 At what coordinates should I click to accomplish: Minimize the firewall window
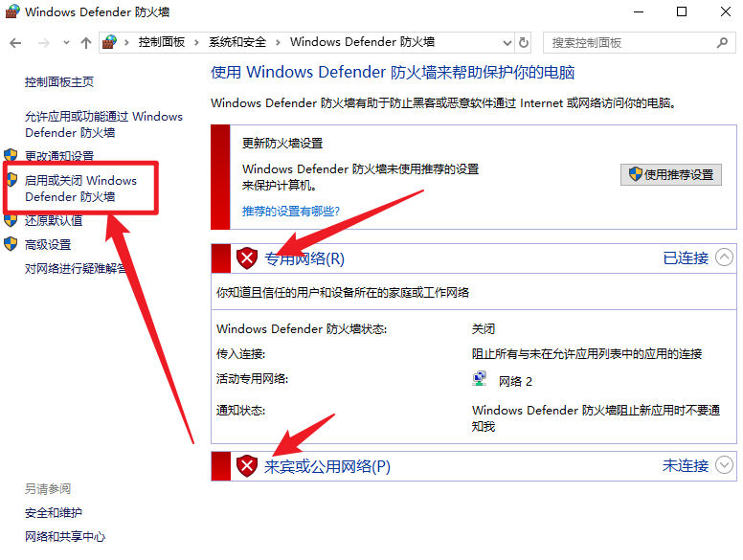(x=639, y=11)
